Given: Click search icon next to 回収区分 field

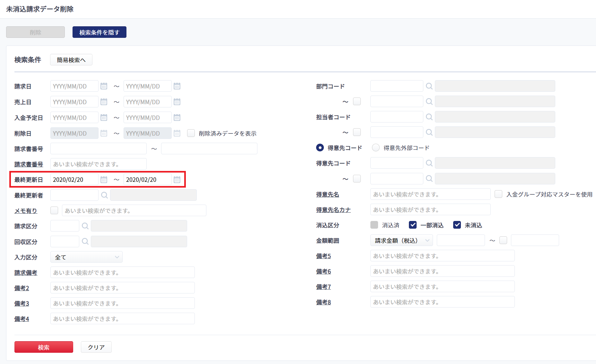Looking at the screenshot, I should pyautogui.click(x=85, y=241).
